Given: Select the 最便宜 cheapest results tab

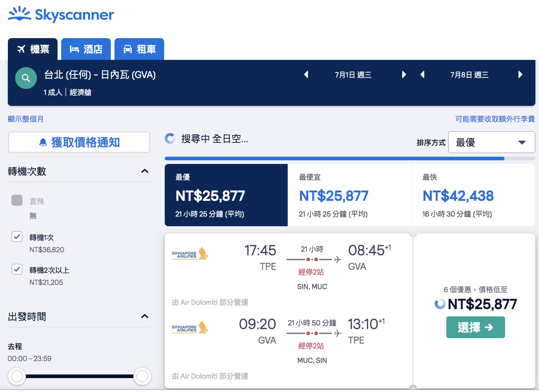Looking at the screenshot, I should (349, 195).
